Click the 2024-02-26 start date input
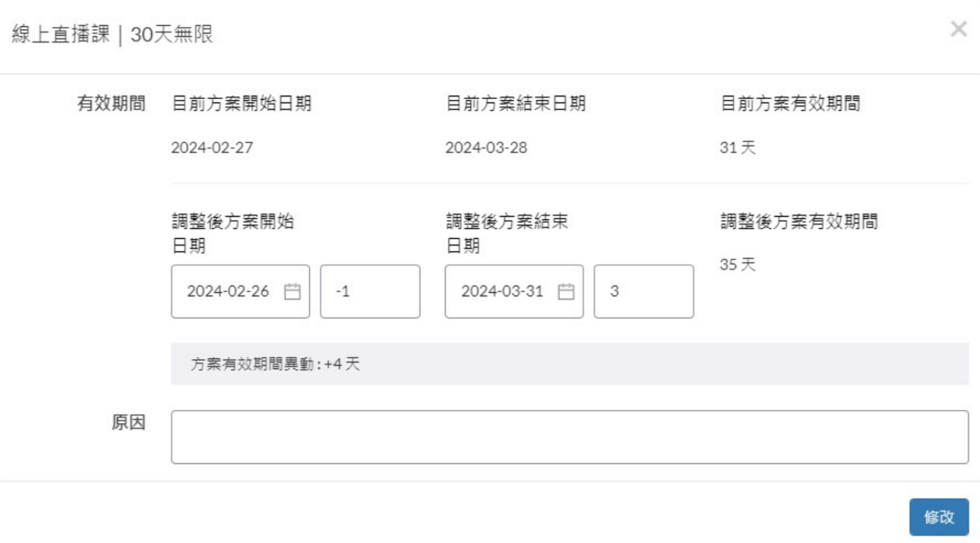 tap(228, 291)
